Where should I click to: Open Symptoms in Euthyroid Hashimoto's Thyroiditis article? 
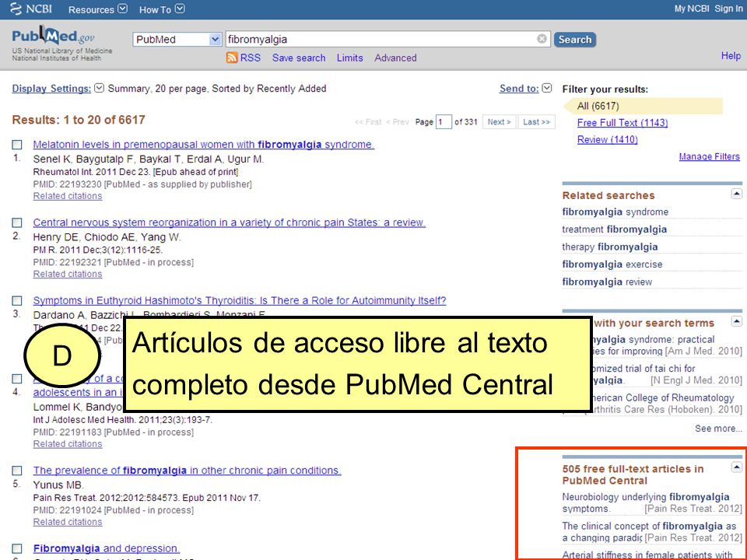click(x=240, y=300)
